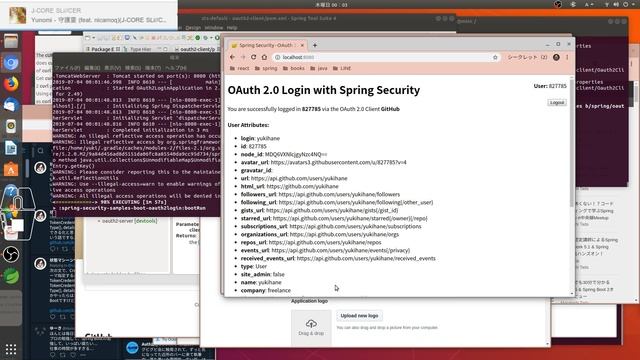The width and height of the screenshot is (640, 360).
Task: Click the browser forward arrow
Action: click(243, 57)
